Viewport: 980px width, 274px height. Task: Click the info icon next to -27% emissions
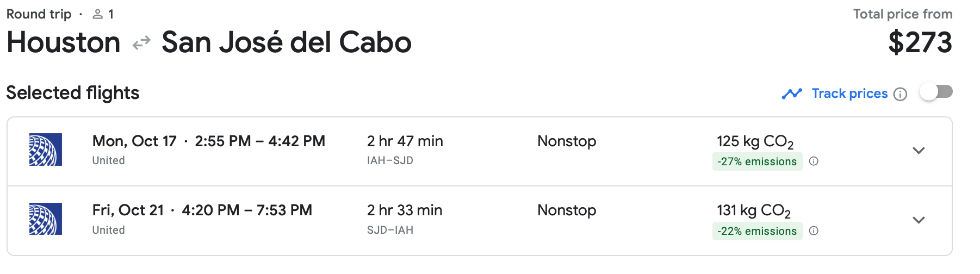pos(814,161)
